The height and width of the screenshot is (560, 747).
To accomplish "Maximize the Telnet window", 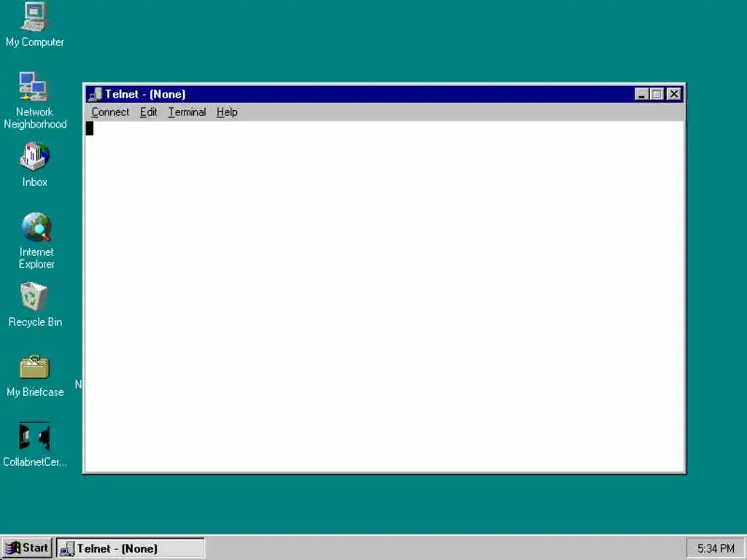I will pos(657,94).
